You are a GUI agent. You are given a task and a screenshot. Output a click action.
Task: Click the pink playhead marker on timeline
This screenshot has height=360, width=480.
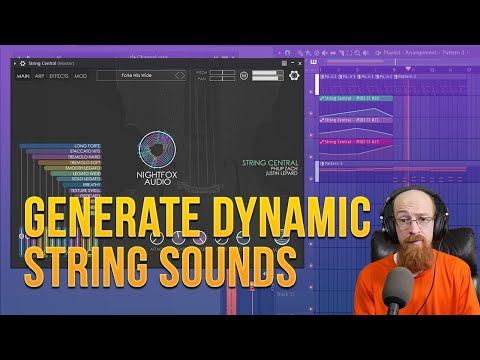pyautogui.click(x=408, y=69)
